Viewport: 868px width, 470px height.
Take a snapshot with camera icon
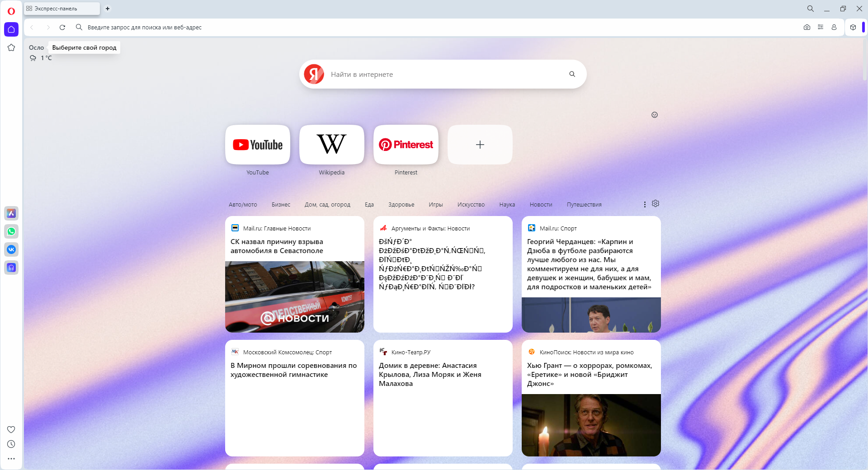click(x=807, y=27)
